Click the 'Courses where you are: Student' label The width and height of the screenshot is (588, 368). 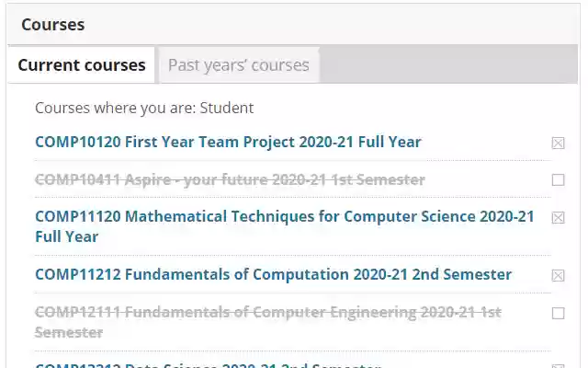(x=143, y=108)
